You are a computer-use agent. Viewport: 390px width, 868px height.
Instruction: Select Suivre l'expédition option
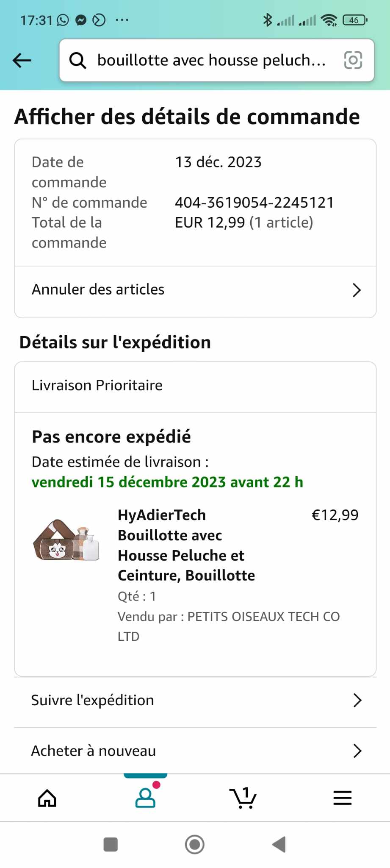[x=93, y=701]
